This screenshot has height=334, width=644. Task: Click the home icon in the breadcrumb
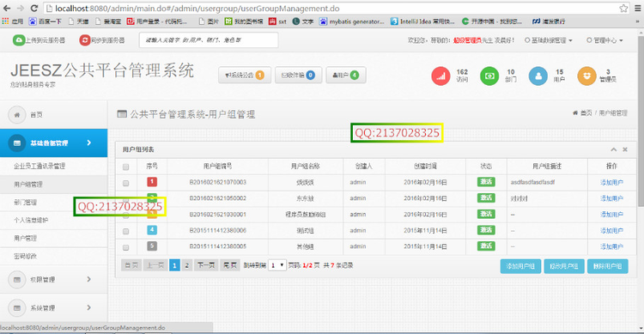click(575, 113)
